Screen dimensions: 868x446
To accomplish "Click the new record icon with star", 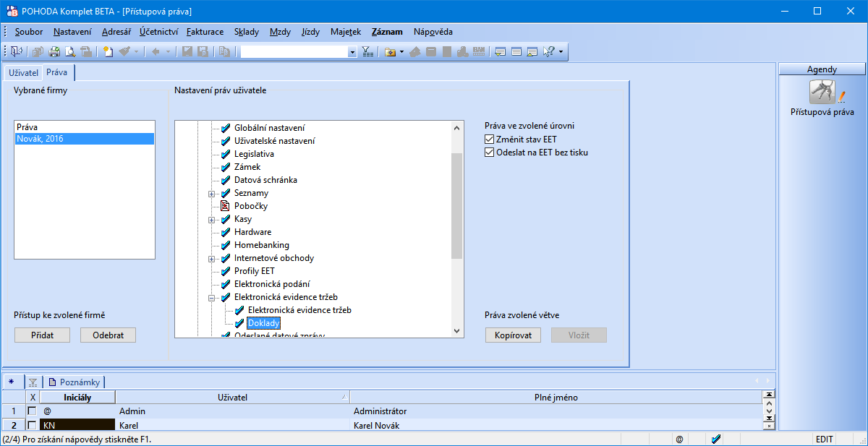I will (108, 52).
